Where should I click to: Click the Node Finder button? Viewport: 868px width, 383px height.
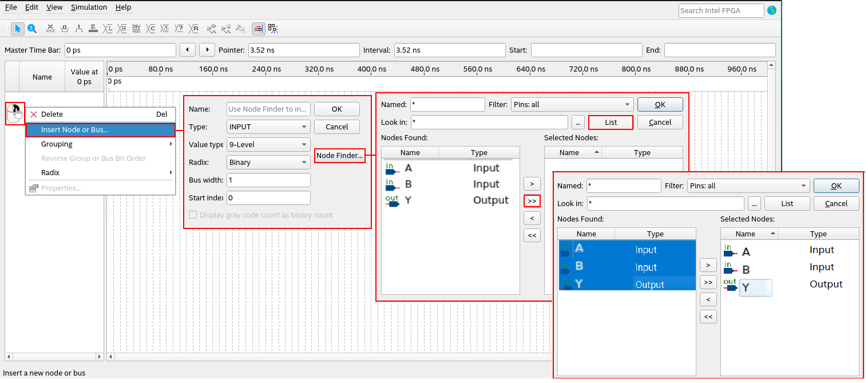pyautogui.click(x=340, y=156)
